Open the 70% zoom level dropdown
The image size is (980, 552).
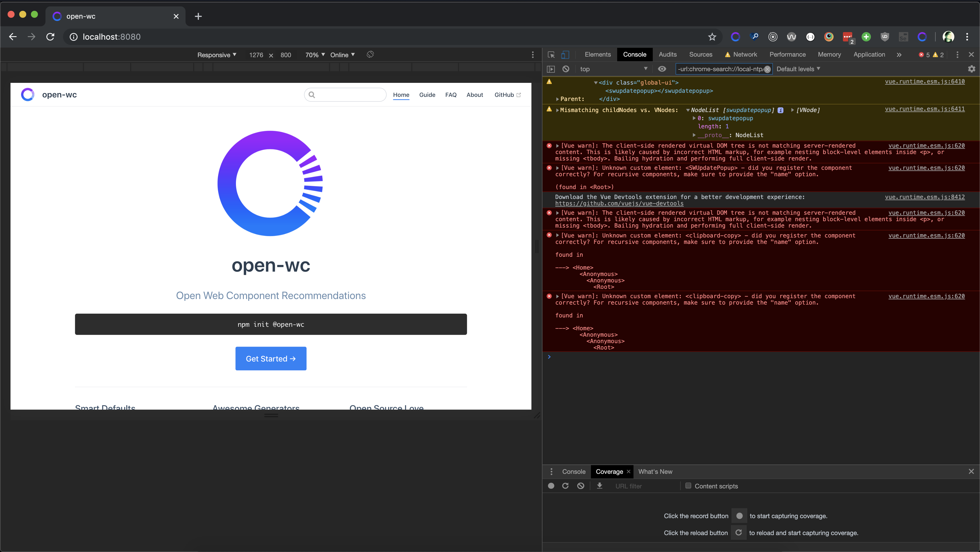point(315,55)
